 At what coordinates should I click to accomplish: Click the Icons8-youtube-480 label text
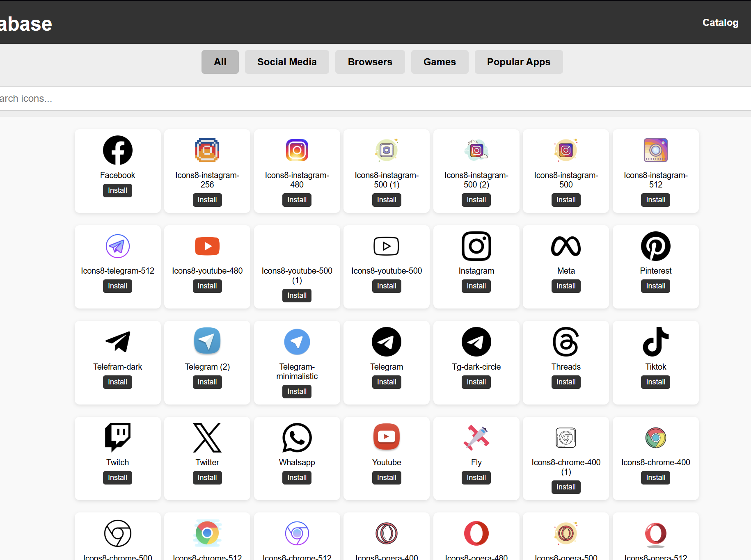click(207, 271)
